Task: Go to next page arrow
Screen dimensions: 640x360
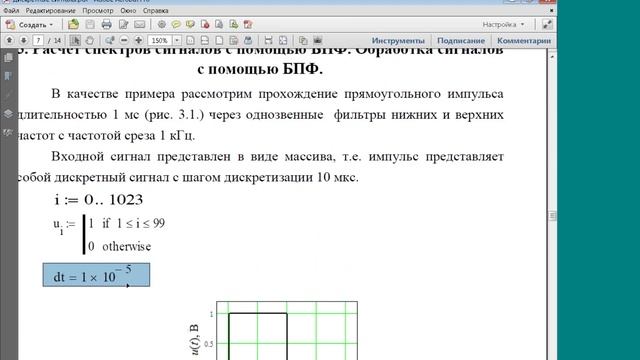Action: pos(24,40)
